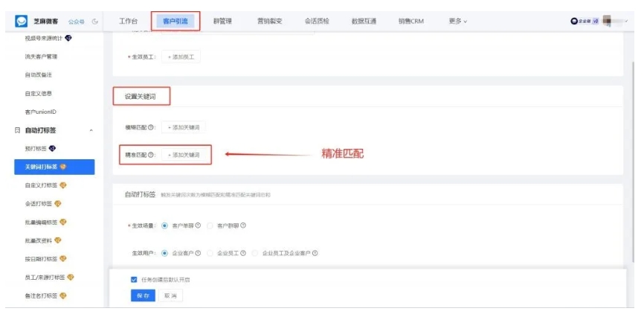644x317 pixels.
Task: Select 批量改资料 in sidebar
Action: (x=39, y=240)
